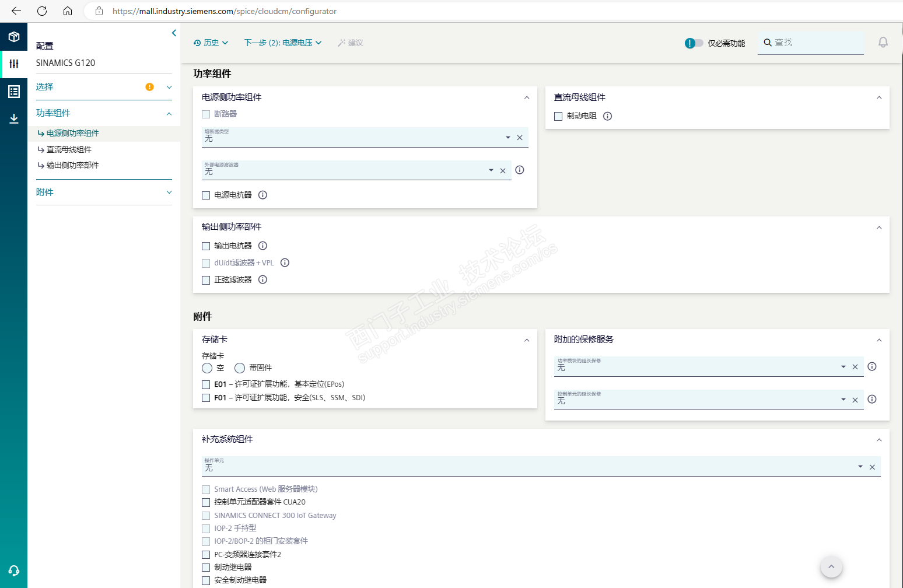This screenshot has height=588, width=903.
Task: Select the configuration sliders icon in left rail
Action: 14,64
